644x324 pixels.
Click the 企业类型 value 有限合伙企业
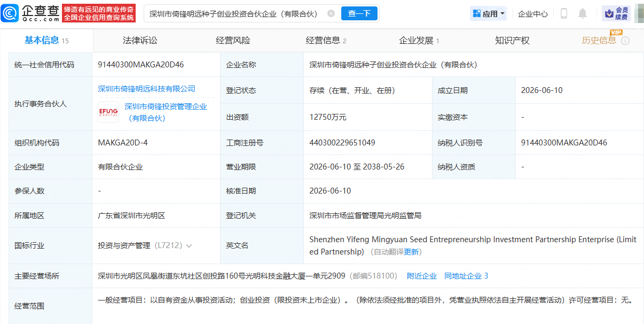click(120, 167)
